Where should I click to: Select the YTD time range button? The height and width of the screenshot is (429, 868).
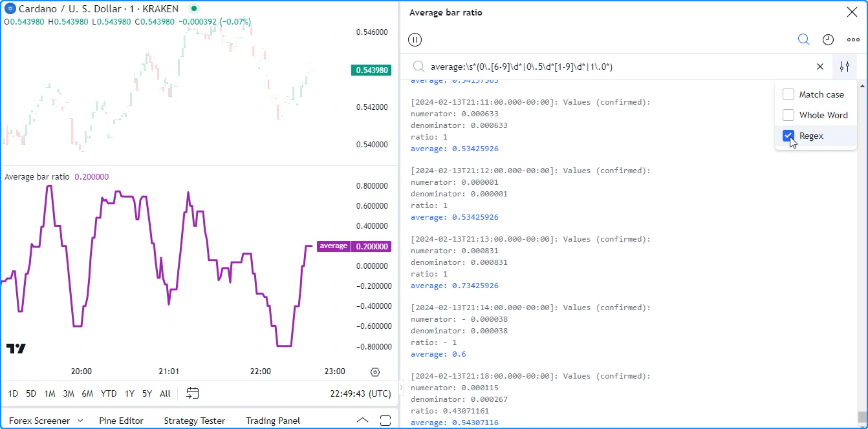(109, 393)
